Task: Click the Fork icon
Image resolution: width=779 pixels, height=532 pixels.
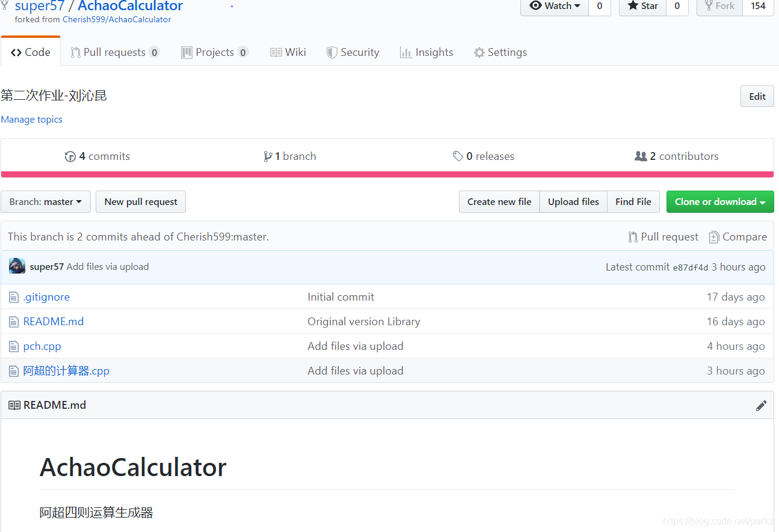Action: 709,5
